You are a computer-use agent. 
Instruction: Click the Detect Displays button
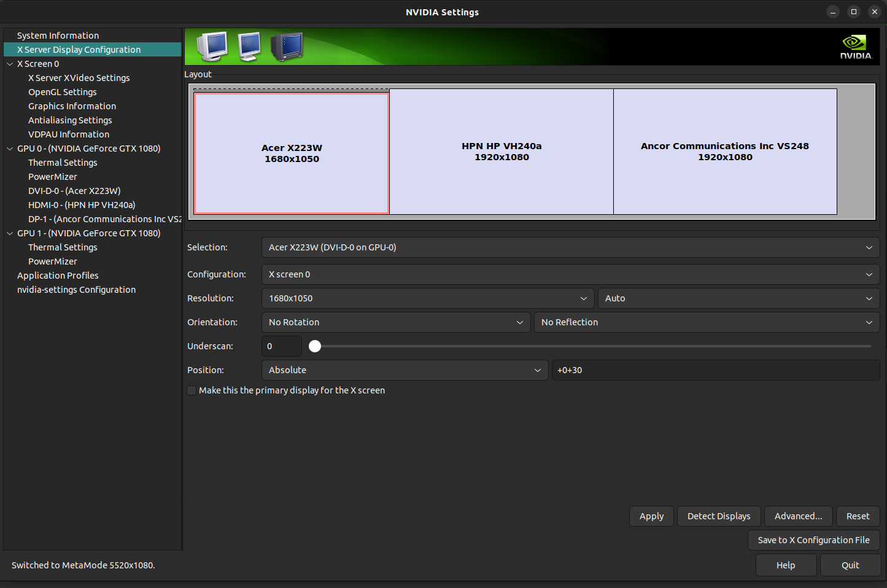point(718,516)
